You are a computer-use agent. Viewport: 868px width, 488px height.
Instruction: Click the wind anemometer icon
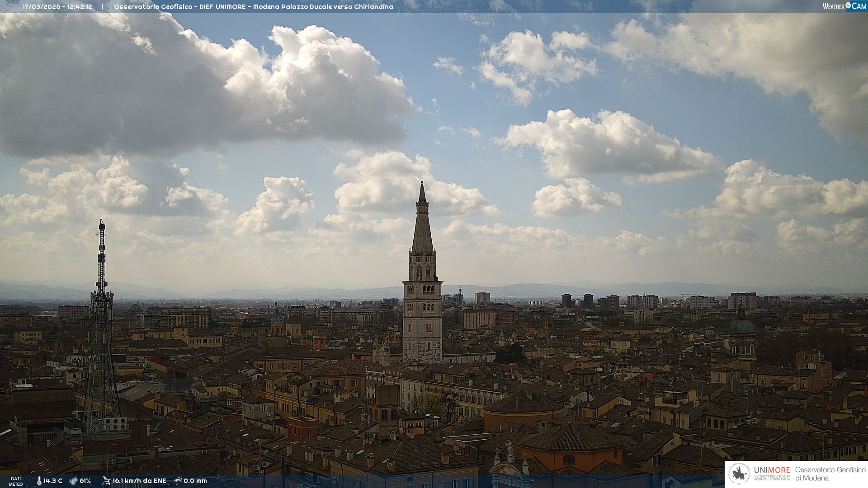[106, 481]
